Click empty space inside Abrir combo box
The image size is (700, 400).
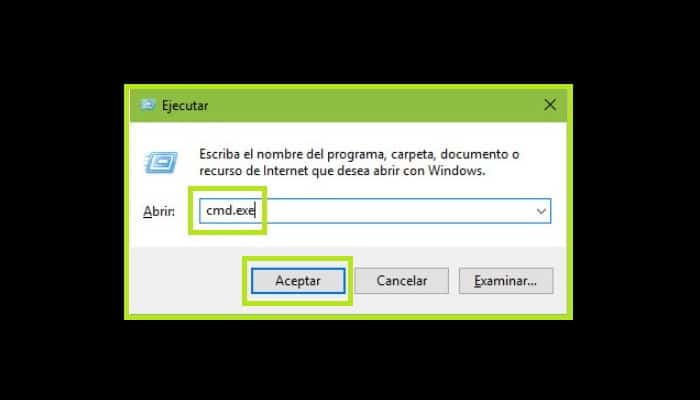coord(397,211)
